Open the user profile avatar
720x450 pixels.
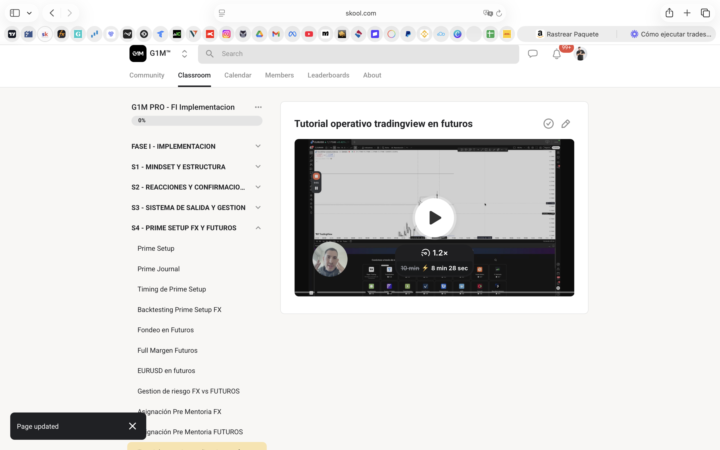[x=580, y=54]
